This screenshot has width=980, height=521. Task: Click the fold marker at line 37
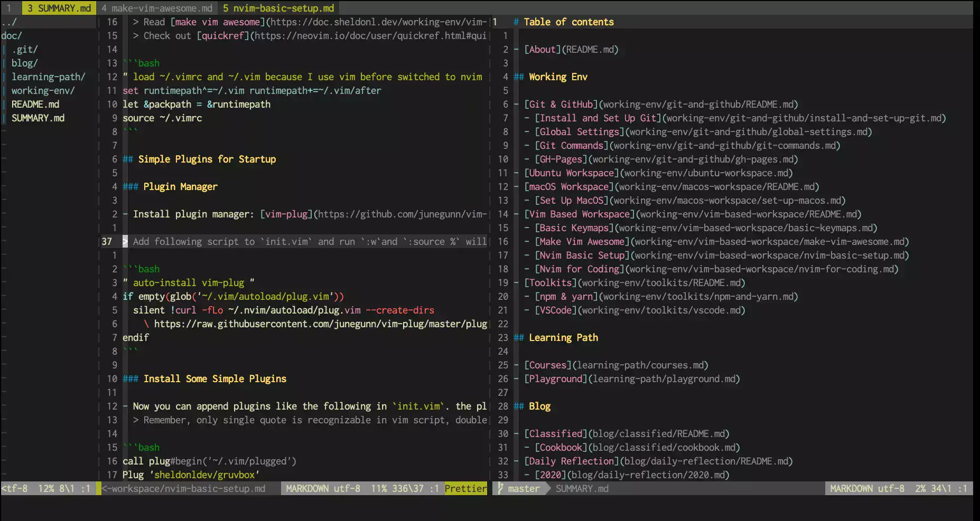[125, 241]
